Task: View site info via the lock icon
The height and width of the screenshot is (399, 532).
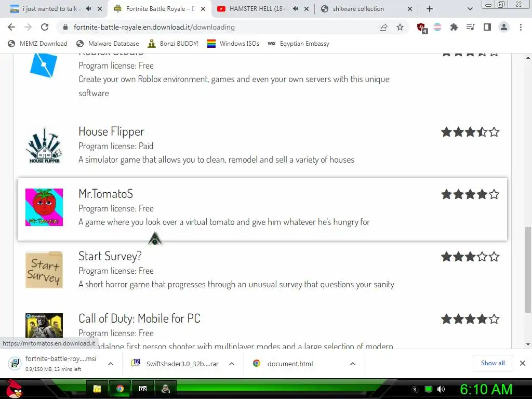Action: click(65, 27)
